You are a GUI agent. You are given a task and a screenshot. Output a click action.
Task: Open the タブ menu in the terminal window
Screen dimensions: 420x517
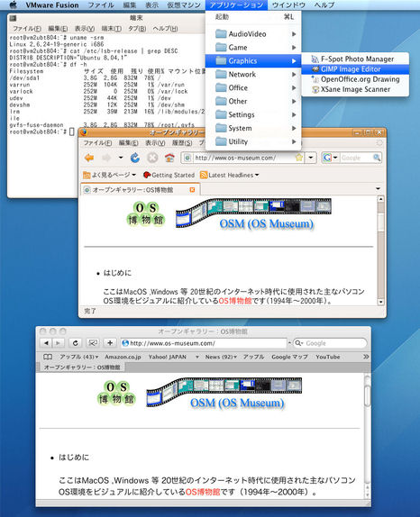coord(137,29)
